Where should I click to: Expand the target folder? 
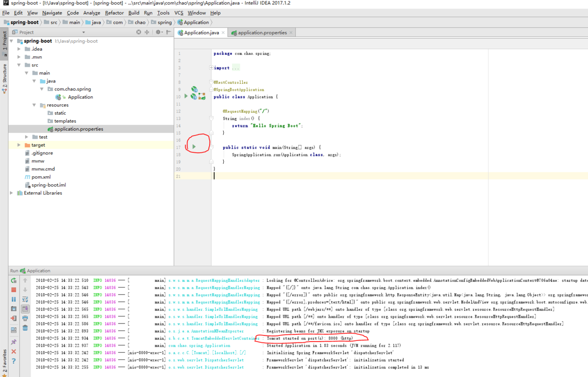pyautogui.click(x=19, y=145)
